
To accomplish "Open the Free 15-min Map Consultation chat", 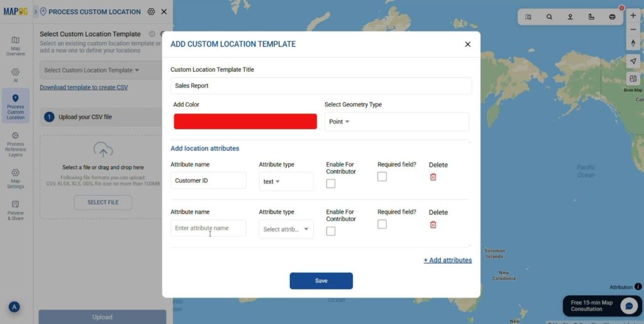I will click(601, 306).
